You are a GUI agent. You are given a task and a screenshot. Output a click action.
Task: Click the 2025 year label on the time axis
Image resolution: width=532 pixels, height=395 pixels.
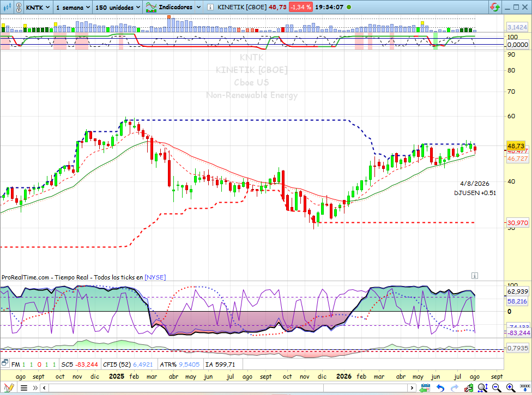(117, 376)
